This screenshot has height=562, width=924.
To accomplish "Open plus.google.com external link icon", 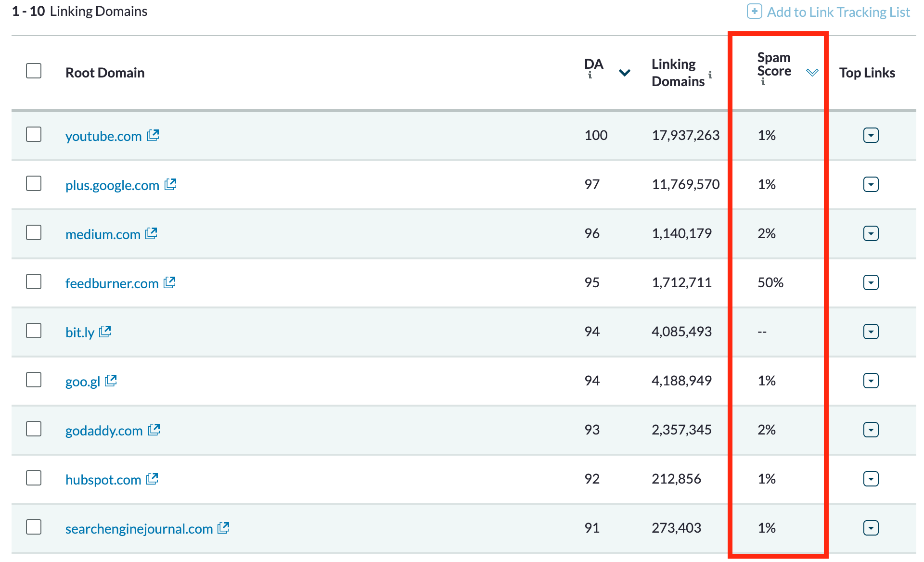I will tap(171, 184).
